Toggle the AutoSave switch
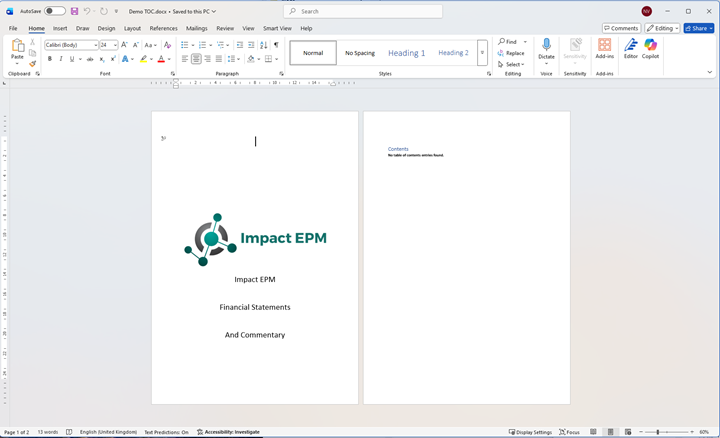720x438 pixels. point(55,11)
